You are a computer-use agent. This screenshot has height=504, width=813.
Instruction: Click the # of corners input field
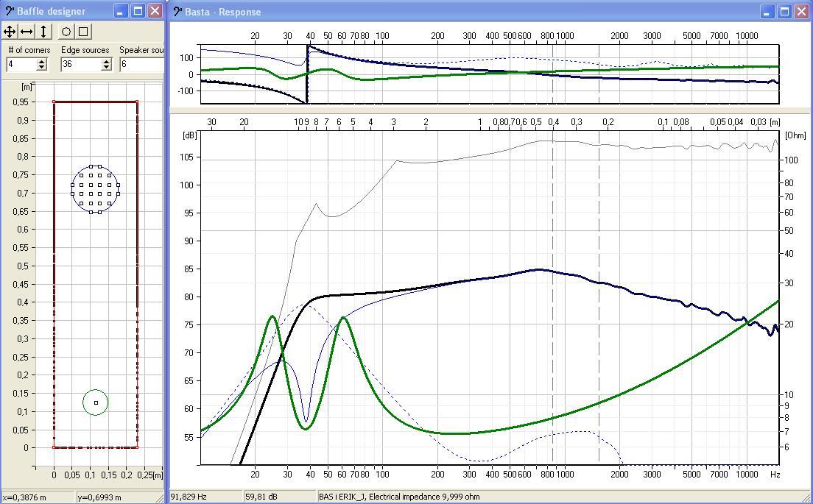[x=21, y=65]
